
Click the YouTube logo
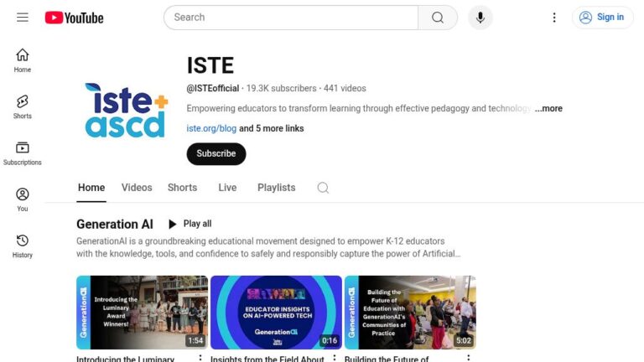[75, 18]
